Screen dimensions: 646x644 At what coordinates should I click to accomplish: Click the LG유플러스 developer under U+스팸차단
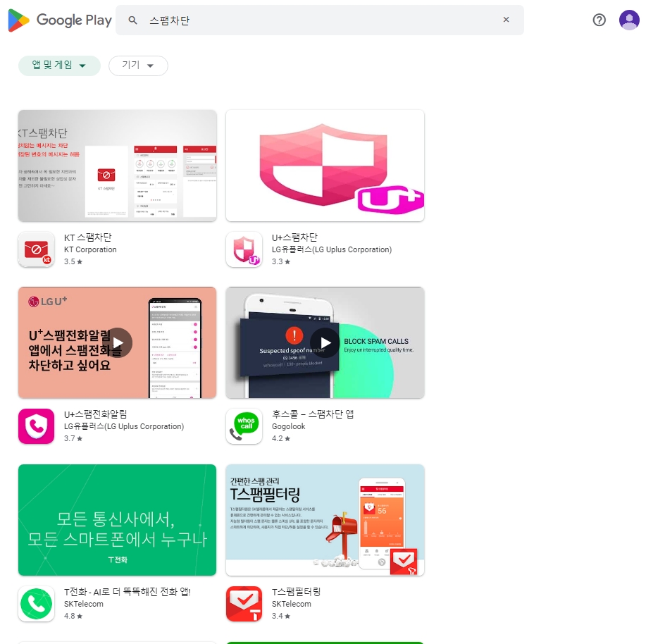click(x=332, y=249)
